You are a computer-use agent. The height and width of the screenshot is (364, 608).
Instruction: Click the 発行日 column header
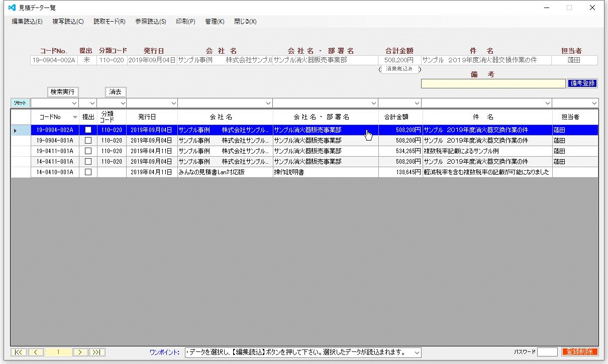click(151, 116)
